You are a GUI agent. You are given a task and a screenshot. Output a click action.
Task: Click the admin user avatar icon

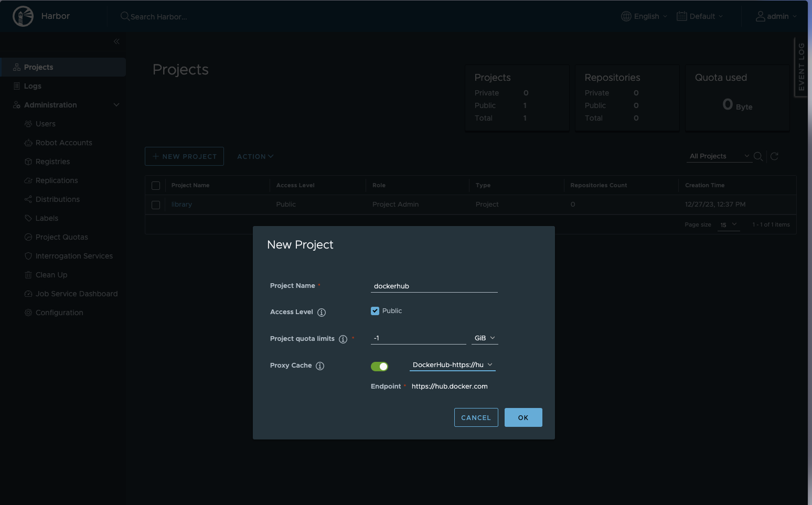coord(760,16)
